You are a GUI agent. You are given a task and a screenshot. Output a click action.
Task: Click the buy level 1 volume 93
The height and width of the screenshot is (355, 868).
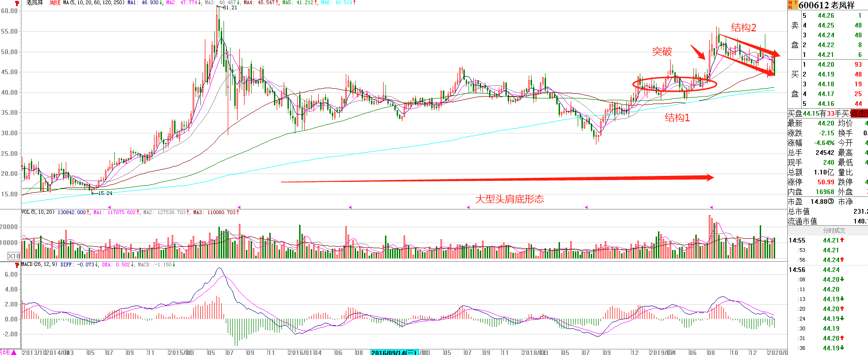[x=858, y=64]
